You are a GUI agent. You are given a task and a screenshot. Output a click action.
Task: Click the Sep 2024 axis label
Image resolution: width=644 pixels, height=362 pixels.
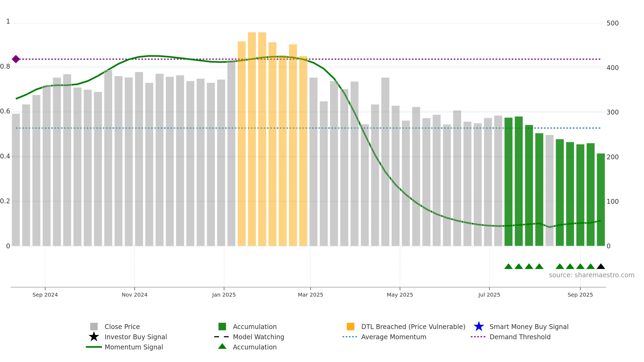[x=45, y=295]
